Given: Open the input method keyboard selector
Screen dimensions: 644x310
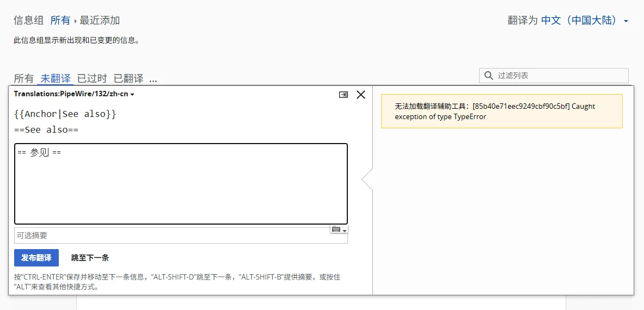Looking at the screenshot, I should (x=339, y=230).
